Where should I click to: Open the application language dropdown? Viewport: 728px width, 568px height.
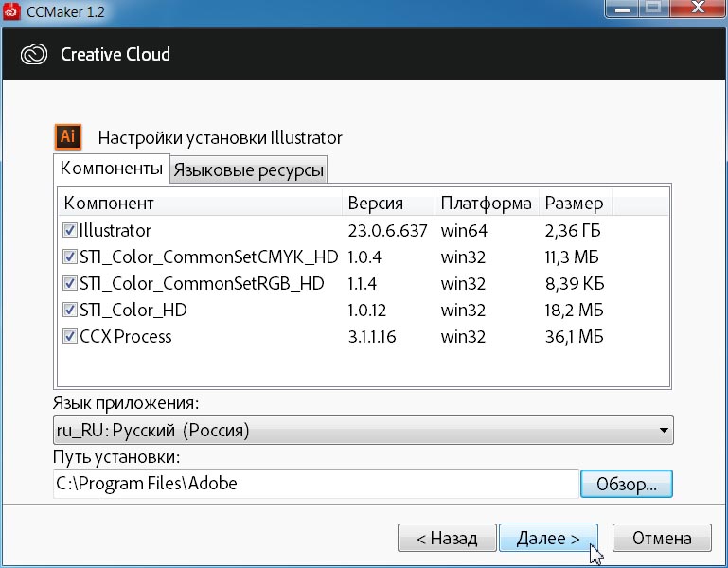point(364,430)
